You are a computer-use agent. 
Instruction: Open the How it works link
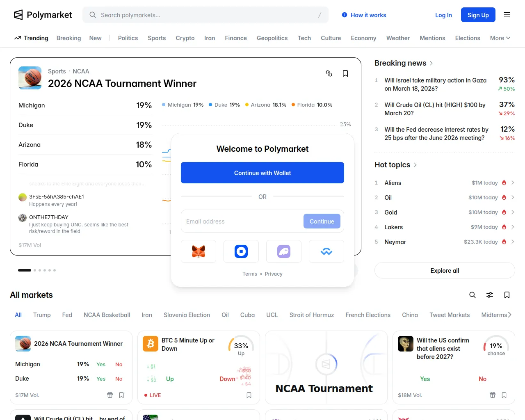tap(364, 15)
